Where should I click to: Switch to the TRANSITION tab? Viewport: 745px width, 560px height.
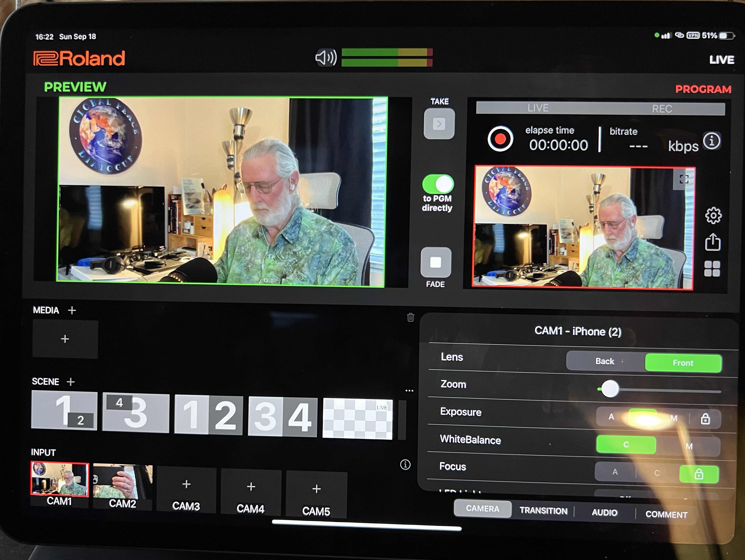coord(543,511)
